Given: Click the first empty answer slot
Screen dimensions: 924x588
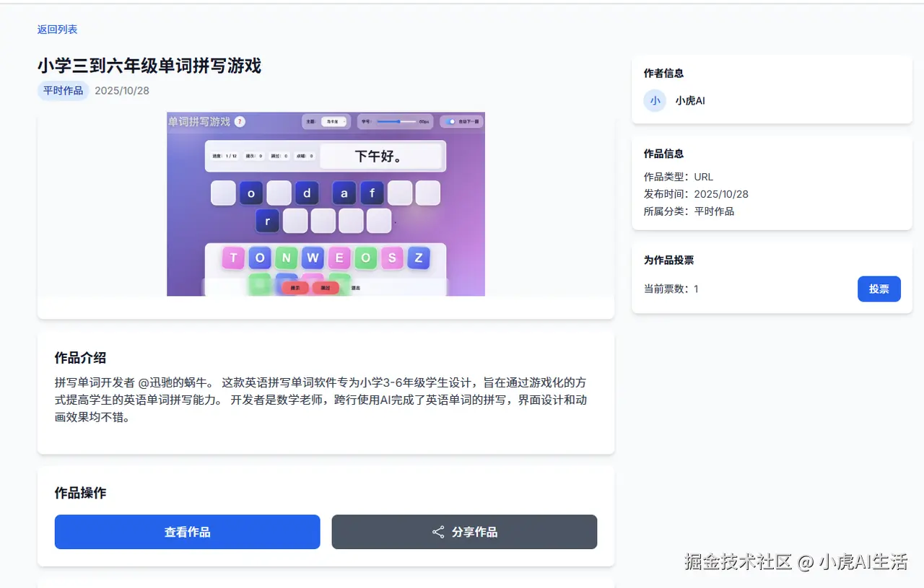Looking at the screenshot, I should pyautogui.click(x=223, y=193).
